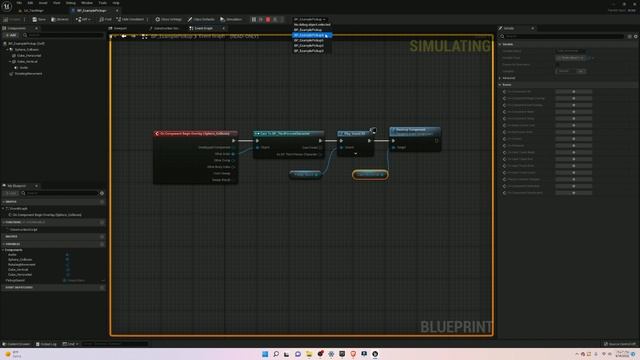This screenshot has height=360, width=640.
Task: Toggle eye visibility for RotatingMovement variable
Action: [67, 264]
